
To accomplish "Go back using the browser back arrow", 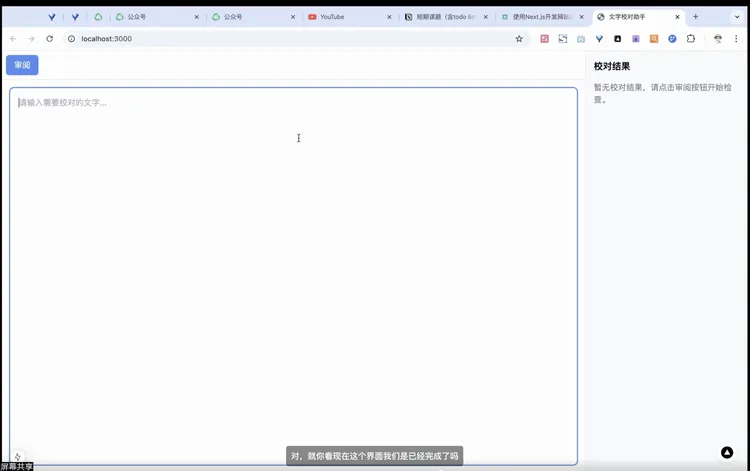I will pyautogui.click(x=13, y=39).
